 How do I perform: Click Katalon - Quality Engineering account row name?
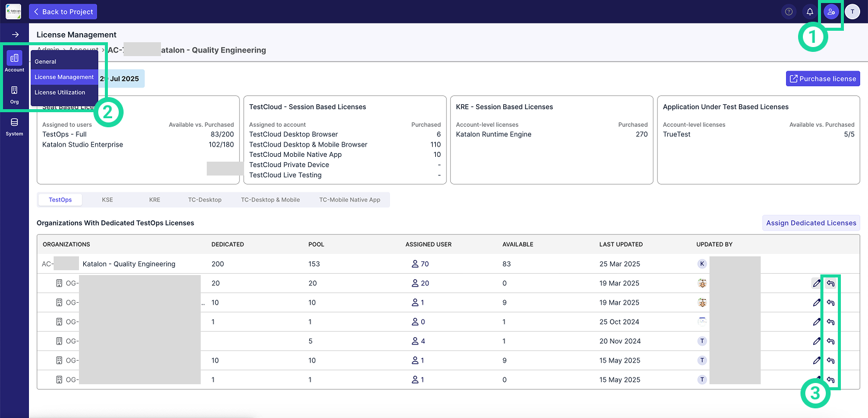129,264
